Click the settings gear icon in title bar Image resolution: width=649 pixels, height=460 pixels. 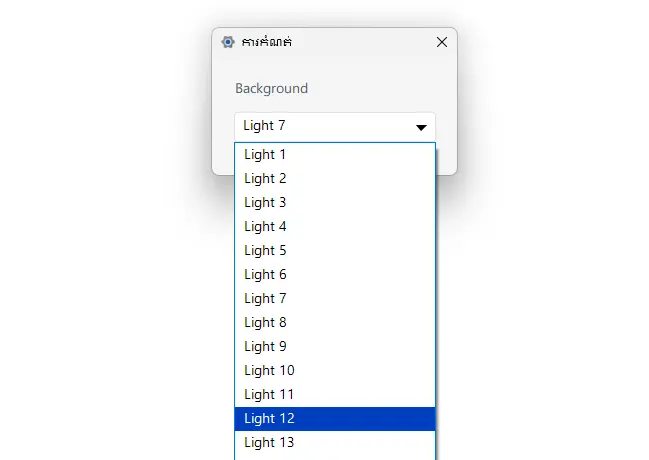click(228, 42)
